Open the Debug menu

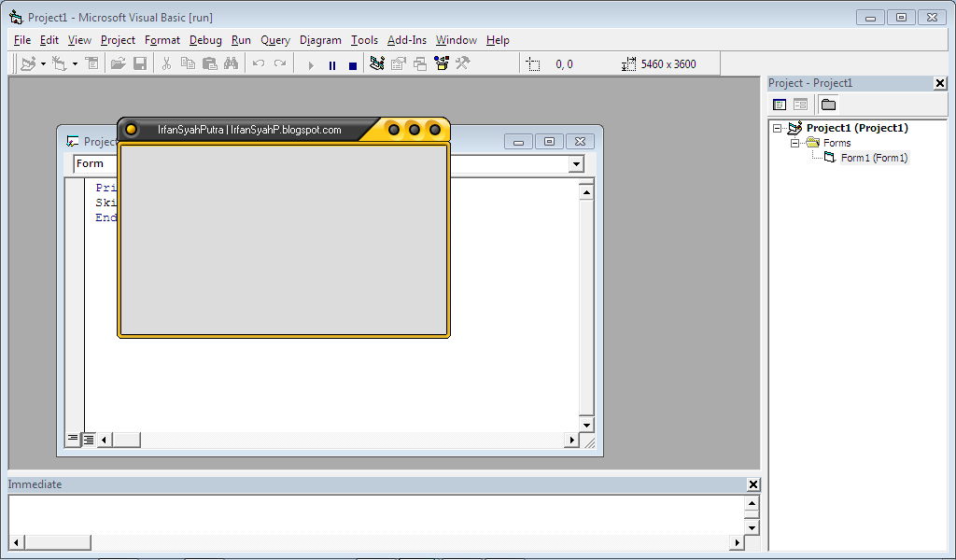point(205,40)
